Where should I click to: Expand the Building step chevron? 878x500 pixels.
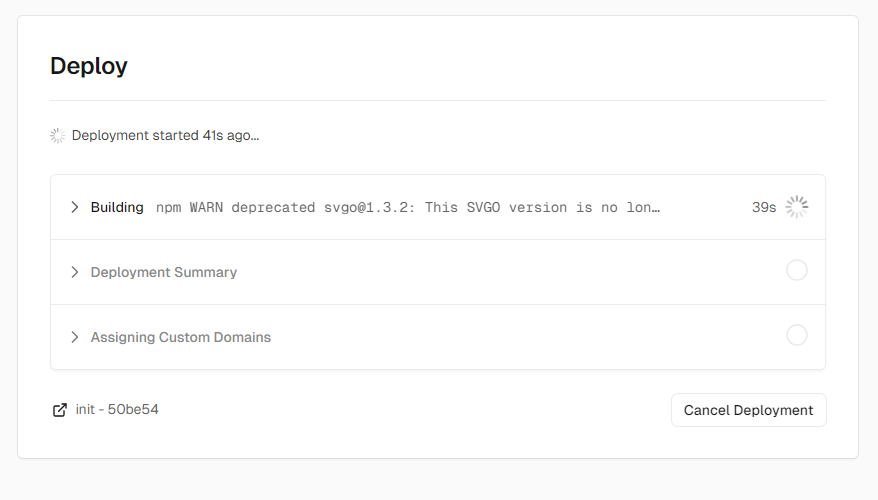(x=74, y=207)
